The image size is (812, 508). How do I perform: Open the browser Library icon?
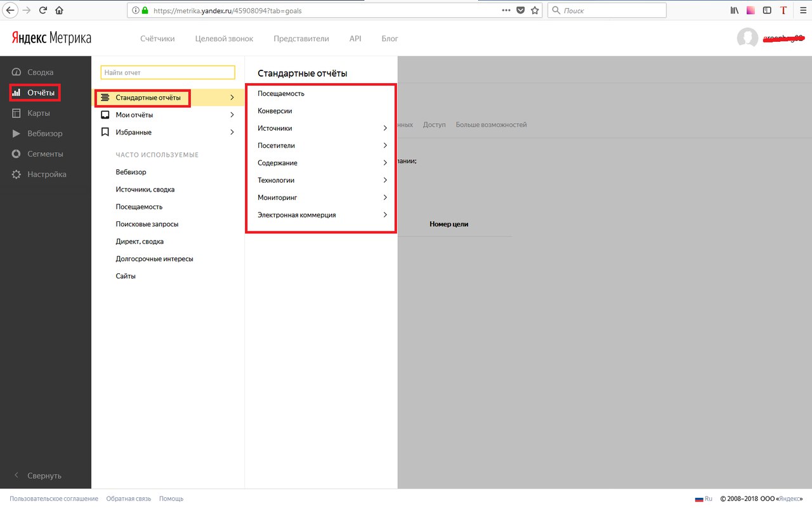tap(735, 10)
